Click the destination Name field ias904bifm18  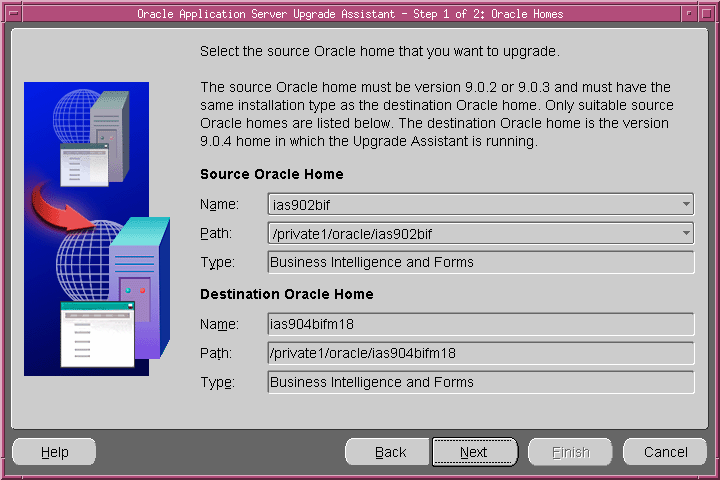[481, 324]
